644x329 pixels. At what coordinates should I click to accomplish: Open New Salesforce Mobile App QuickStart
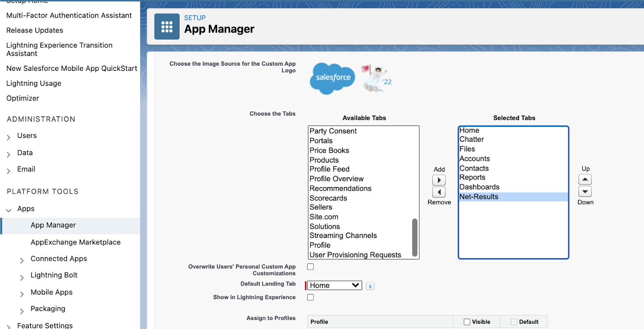tap(72, 68)
